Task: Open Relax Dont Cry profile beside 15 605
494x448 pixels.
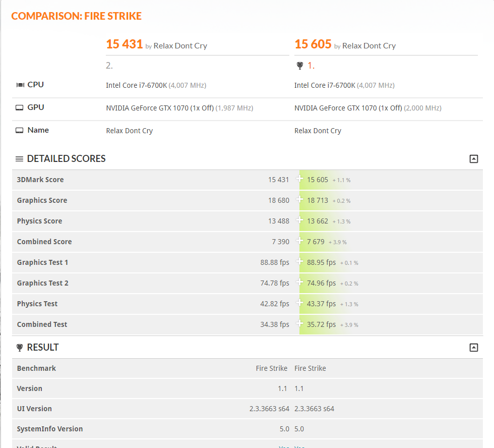Action: pyautogui.click(x=369, y=46)
